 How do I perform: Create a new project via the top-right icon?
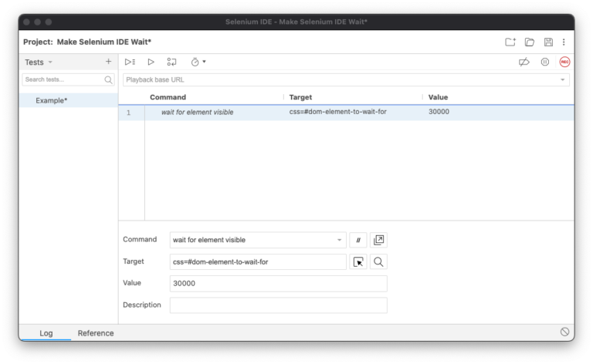pos(510,42)
